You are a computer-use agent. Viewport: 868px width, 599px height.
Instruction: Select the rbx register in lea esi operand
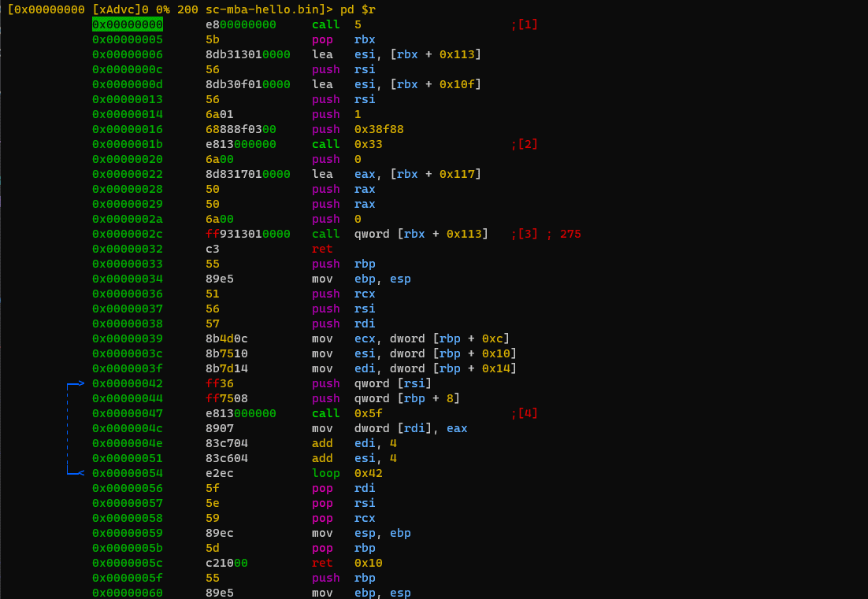406,54
